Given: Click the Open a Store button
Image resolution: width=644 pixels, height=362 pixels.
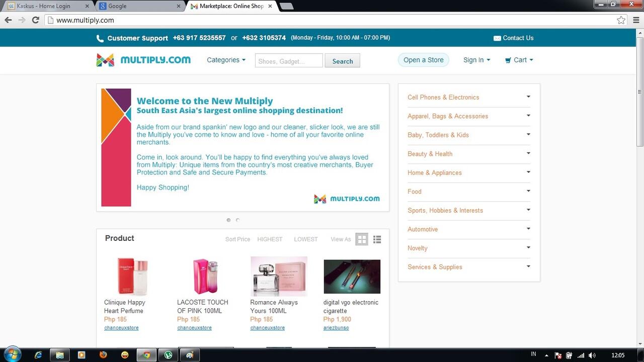Looking at the screenshot, I should click(x=424, y=60).
